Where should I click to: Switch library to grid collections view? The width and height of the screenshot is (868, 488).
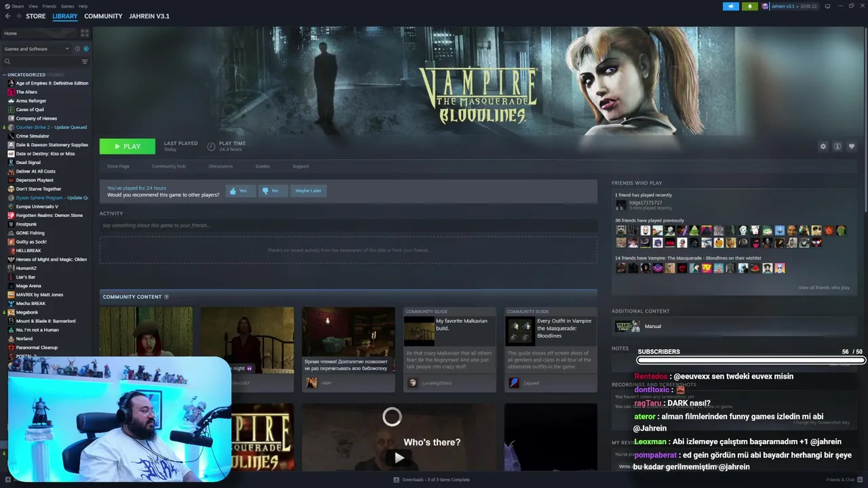click(x=85, y=33)
